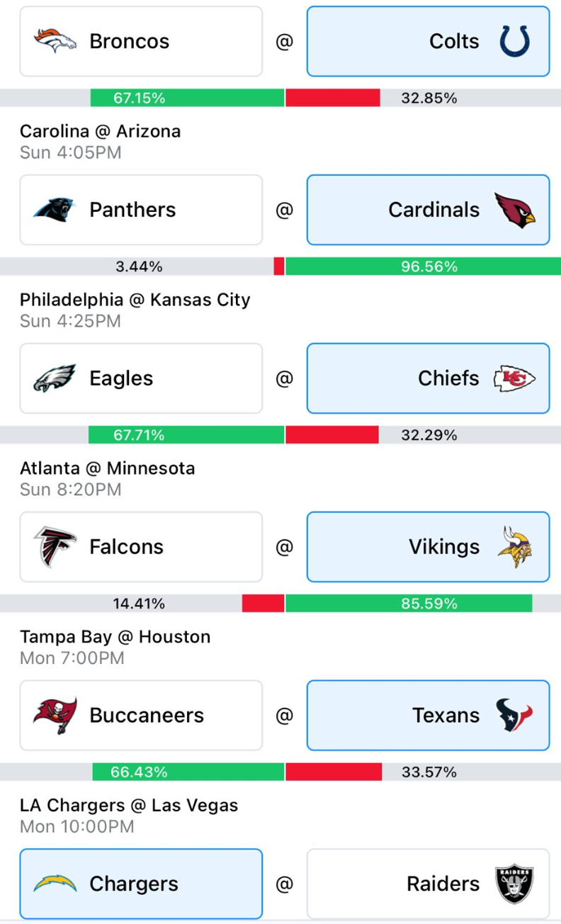
Task: Select Raiders as the winner
Action: pos(428,884)
